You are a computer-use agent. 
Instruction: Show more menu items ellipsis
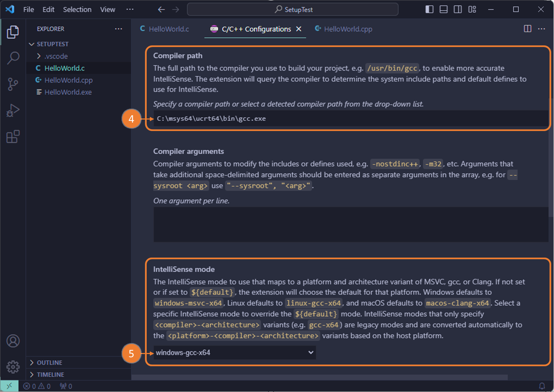pos(130,9)
